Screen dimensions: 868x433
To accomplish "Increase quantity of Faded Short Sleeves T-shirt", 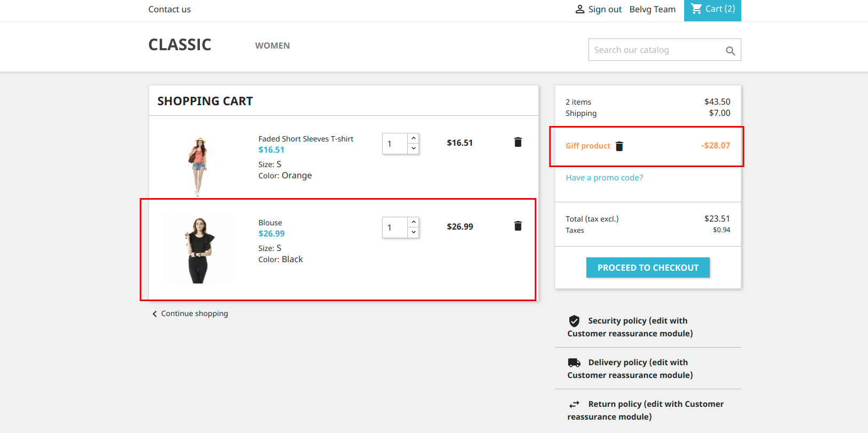I will [414, 138].
